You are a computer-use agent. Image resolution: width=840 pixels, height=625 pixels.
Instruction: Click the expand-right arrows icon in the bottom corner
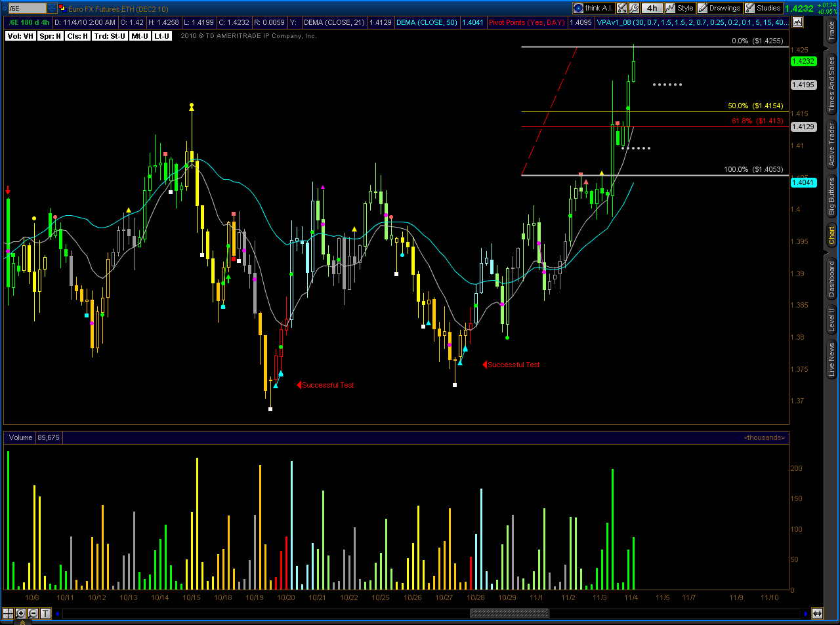point(817,613)
